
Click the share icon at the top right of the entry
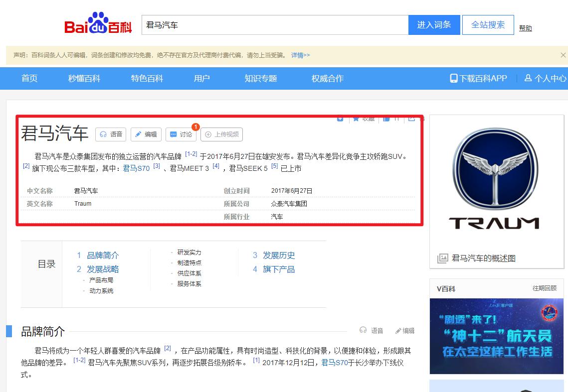click(x=412, y=119)
